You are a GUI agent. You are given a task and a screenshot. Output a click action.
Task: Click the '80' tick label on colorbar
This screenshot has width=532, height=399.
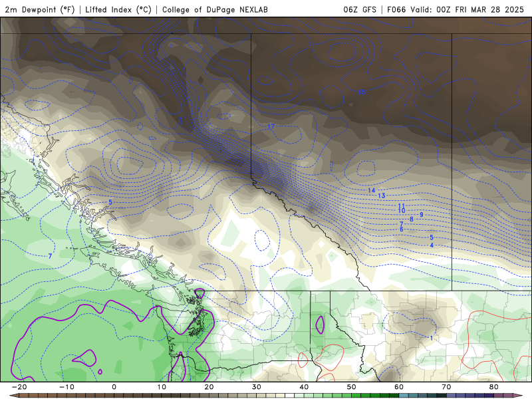[494, 387]
